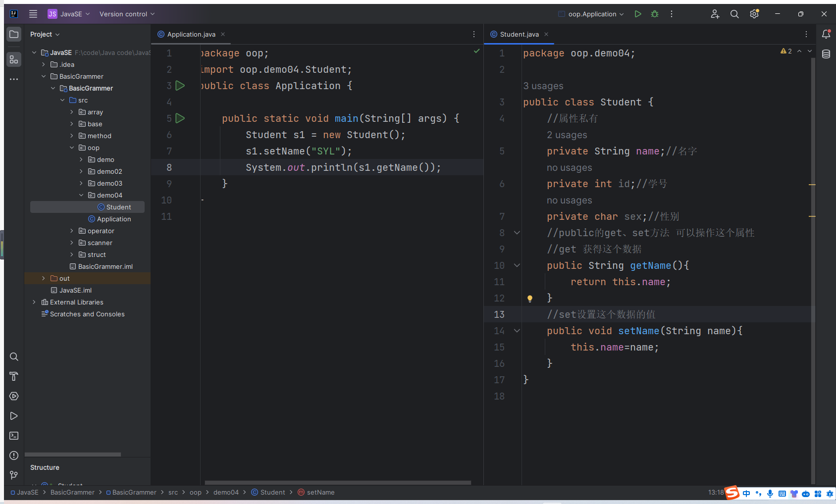This screenshot has height=504, width=836.
Task: Start debugging with the bug icon
Action: [x=655, y=14]
